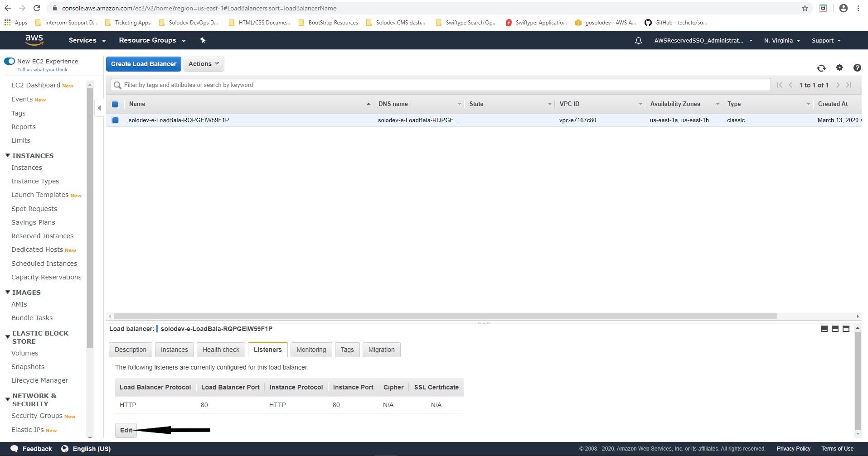Click the pin shortcut icon in navbar
This screenshot has height=456, width=868.
click(203, 40)
